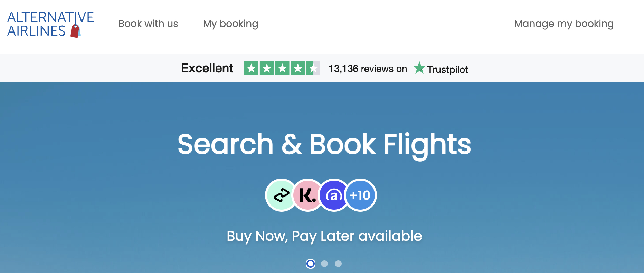Click the Alternative Airlines logo text

50,24
